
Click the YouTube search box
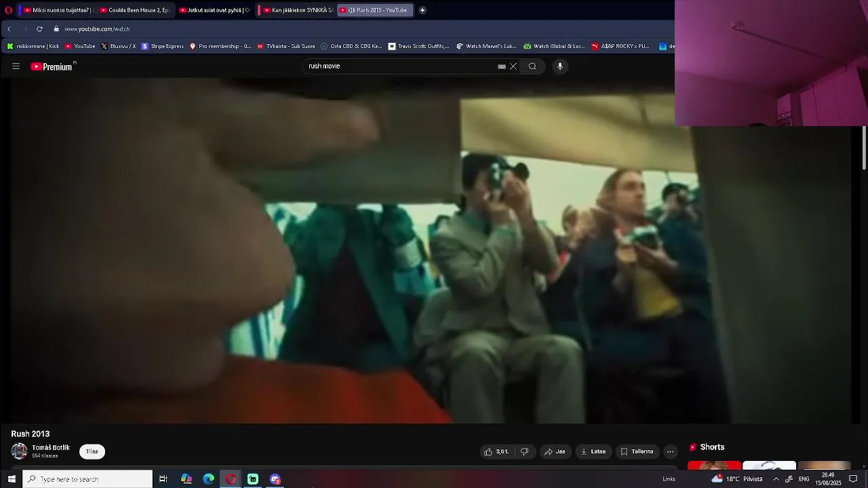click(400, 66)
